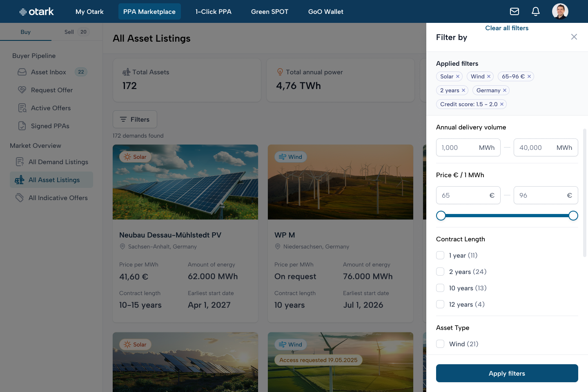The height and width of the screenshot is (392, 588).
Task: Remove the Wind filter chip
Action: pos(489,76)
